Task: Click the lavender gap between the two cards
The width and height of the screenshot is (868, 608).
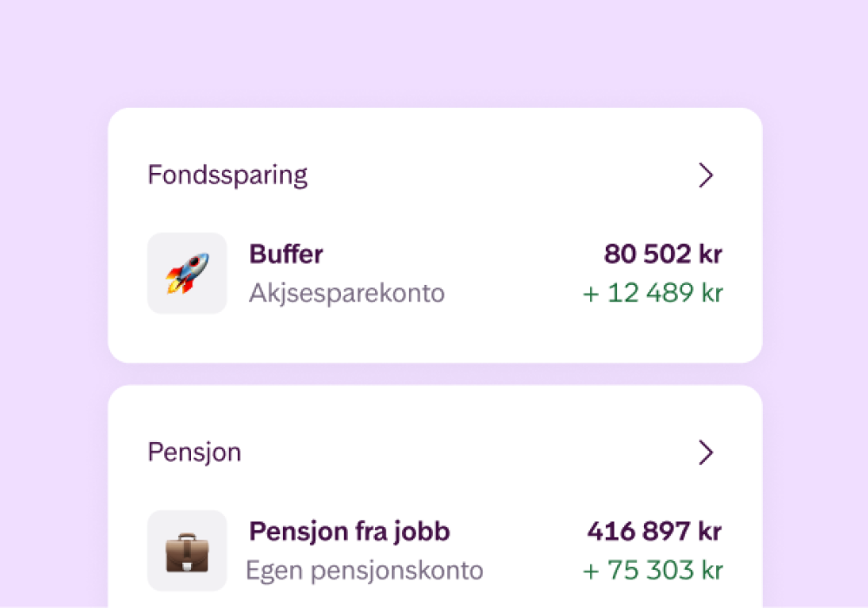Action: click(x=434, y=374)
